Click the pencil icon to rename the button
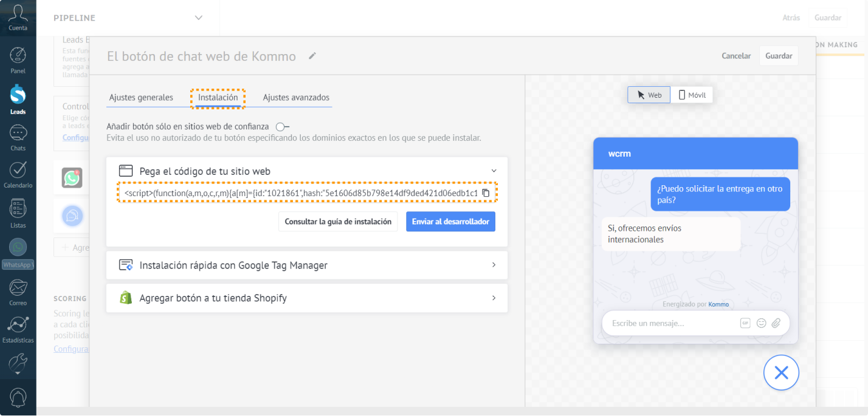The image size is (868, 416). [x=312, y=56]
